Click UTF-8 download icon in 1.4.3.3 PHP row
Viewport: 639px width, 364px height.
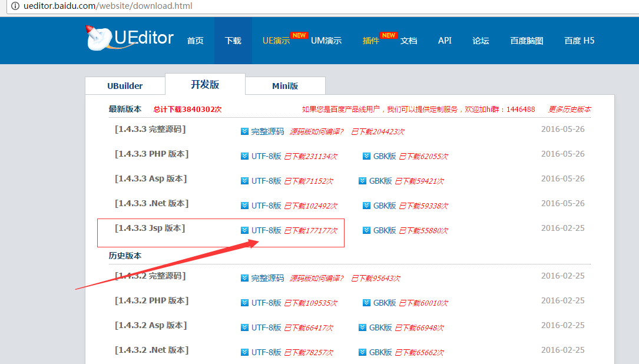tap(244, 156)
